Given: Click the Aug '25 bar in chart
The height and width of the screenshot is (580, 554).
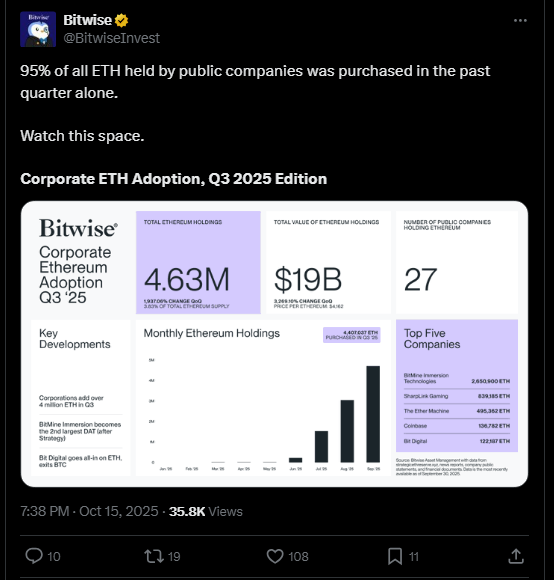Looking at the screenshot, I should (x=347, y=431).
